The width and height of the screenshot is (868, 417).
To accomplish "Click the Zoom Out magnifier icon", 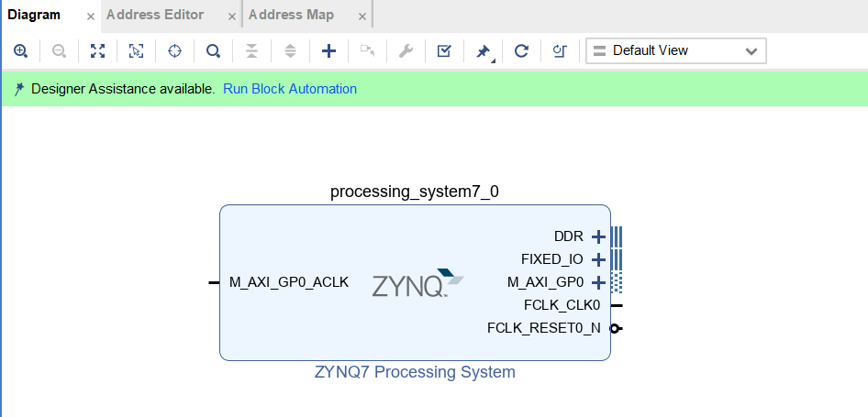I will pyautogui.click(x=60, y=51).
